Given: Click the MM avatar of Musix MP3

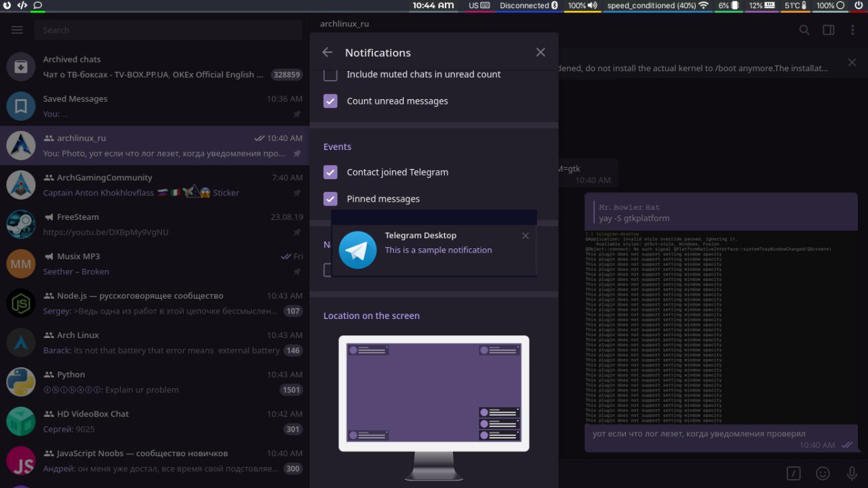Looking at the screenshot, I should (21, 264).
